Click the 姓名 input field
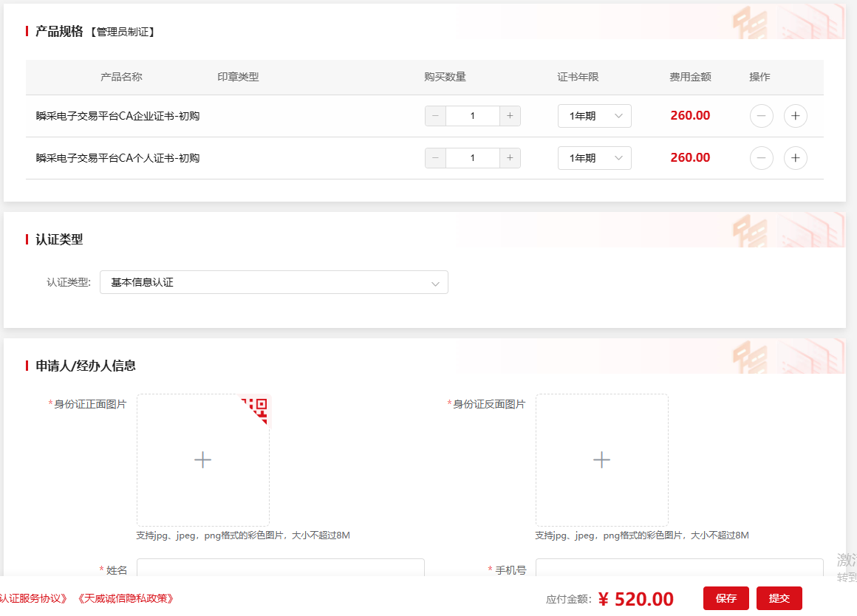 [281, 569]
